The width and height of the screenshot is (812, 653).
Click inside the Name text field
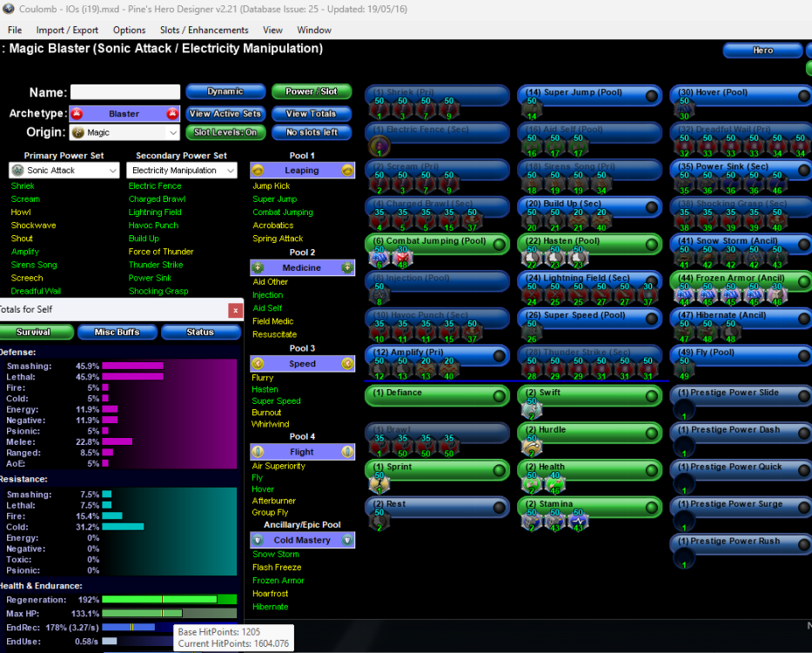tap(125, 91)
